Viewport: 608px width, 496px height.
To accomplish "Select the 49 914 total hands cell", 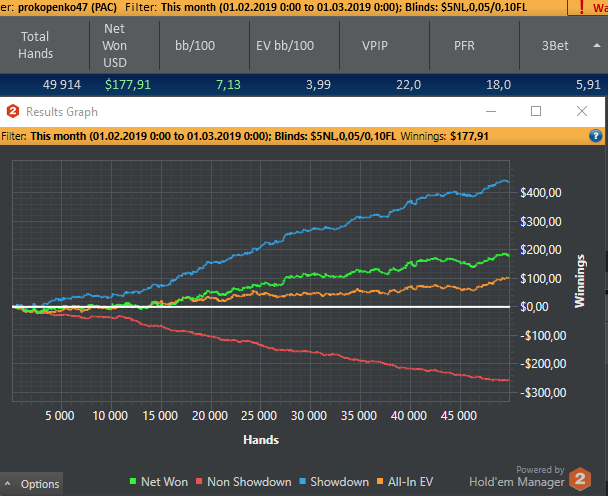I will click(x=62, y=85).
